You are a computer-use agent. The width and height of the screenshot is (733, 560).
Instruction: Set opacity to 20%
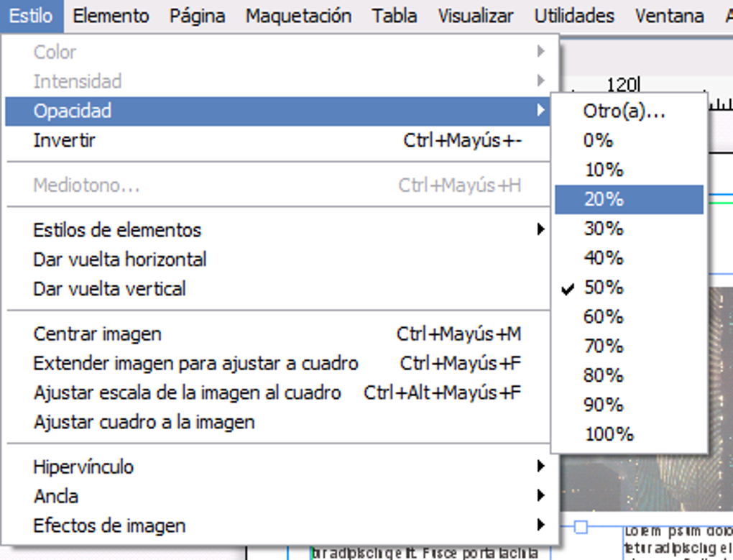604,199
